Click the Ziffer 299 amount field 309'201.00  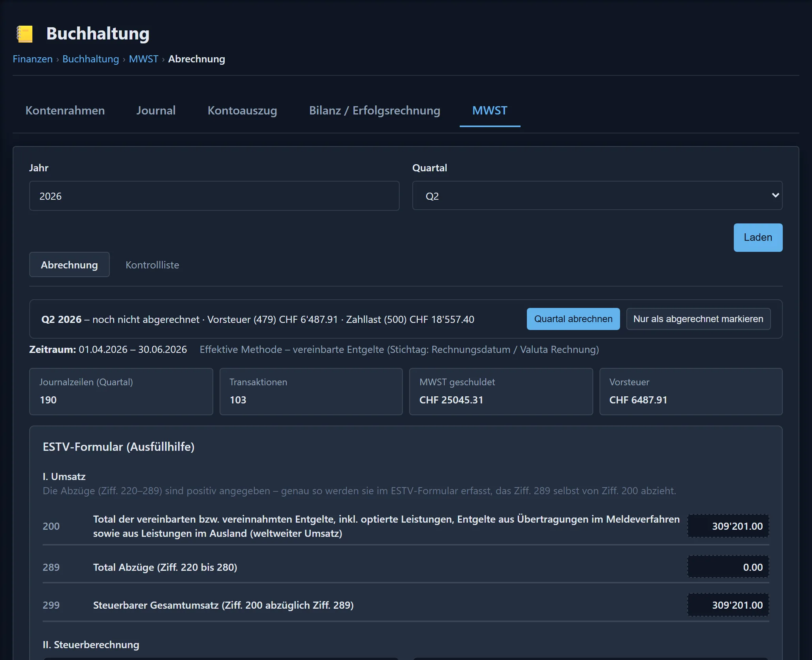(x=728, y=605)
